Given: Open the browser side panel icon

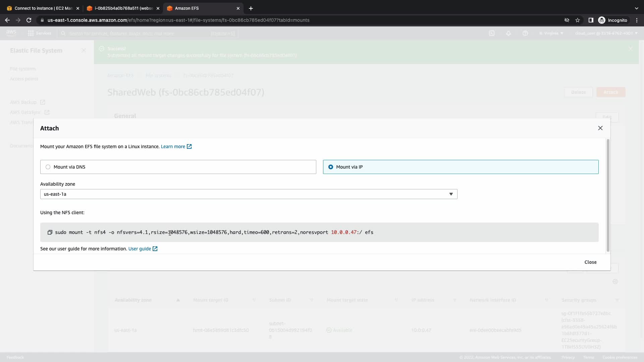Looking at the screenshot, I should (591, 20).
